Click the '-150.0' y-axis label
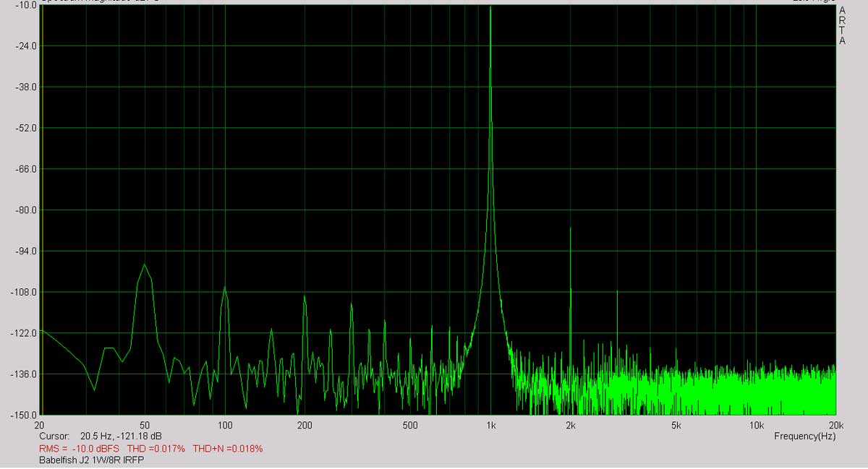868x469 pixels. pyautogui.click(x=24, y=416)
